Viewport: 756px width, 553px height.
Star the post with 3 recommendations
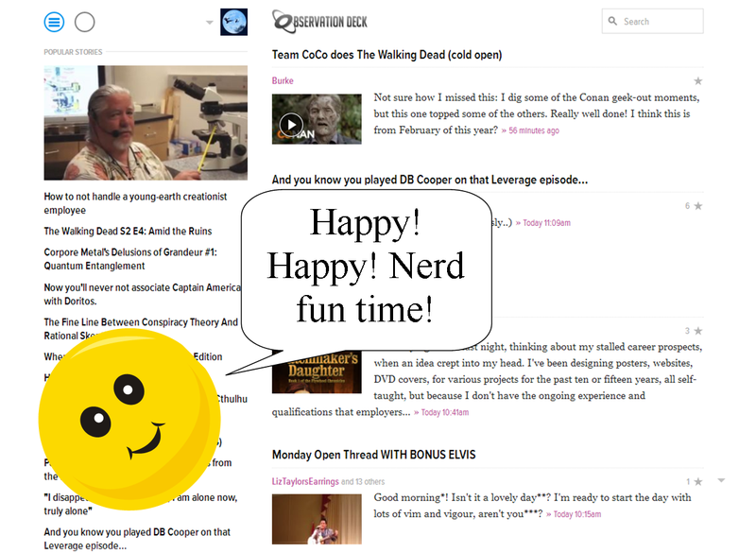[697, 331]
